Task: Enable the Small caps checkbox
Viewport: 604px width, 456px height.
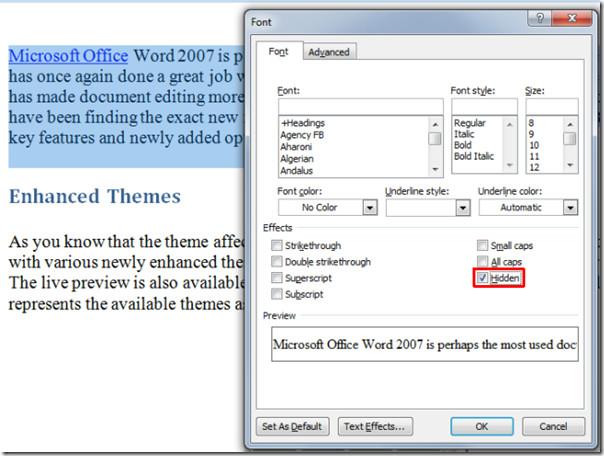Action: pyautogui.click(x=482, y=245)
